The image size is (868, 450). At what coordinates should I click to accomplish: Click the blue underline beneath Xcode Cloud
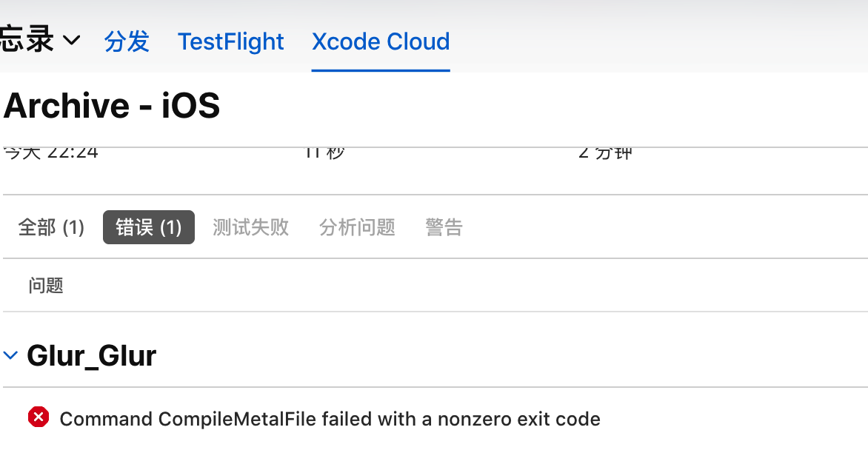[381, 70]
